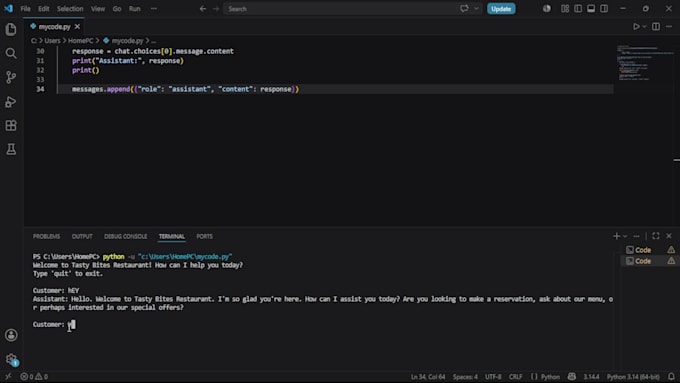Expand the breadcrumb ellipsis after mycode.py
The width and height of the screenshot is (680, 383).
click(x=154, y=41)
